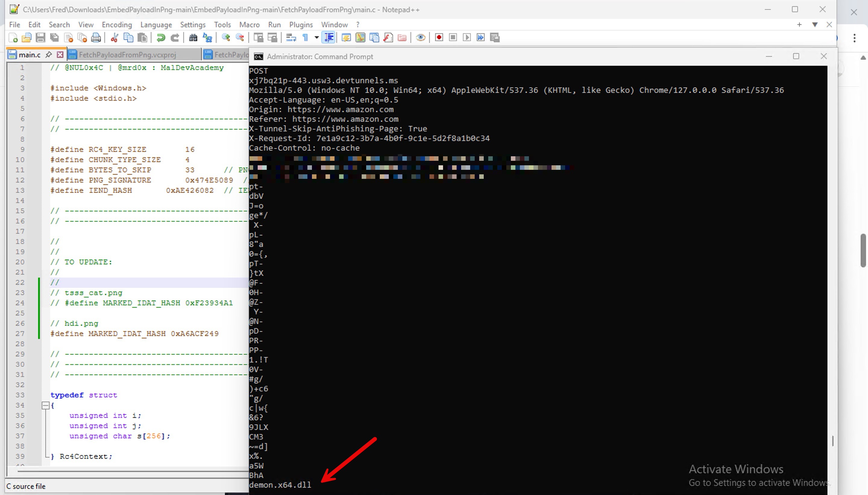Click the Close All toolbar icon
Viewport: 868px width, 495px height.
pos(82,37)
